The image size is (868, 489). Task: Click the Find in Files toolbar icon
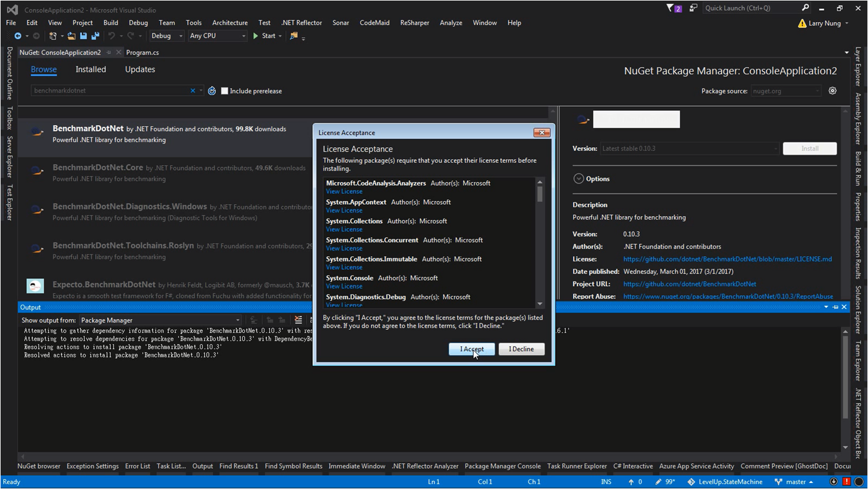click(x=294, y=36)
